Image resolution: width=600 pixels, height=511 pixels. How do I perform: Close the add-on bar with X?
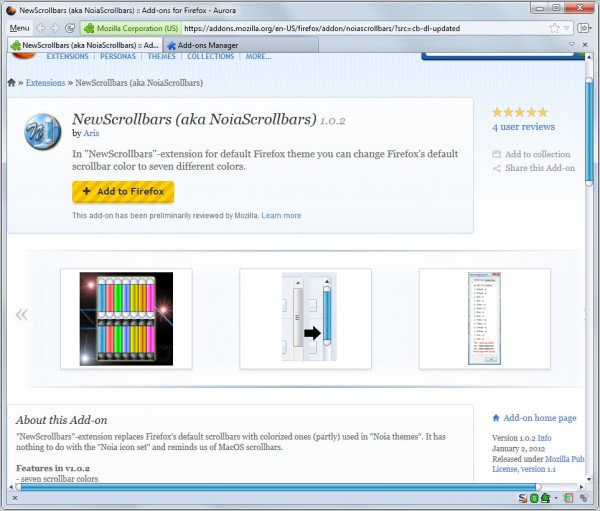pos(15,498)
